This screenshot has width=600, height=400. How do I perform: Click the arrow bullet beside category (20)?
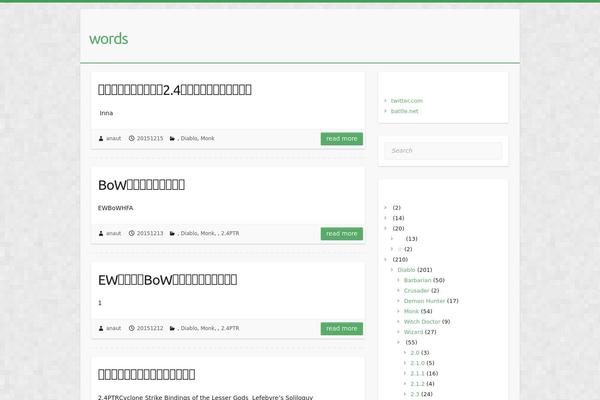[386, 228]
